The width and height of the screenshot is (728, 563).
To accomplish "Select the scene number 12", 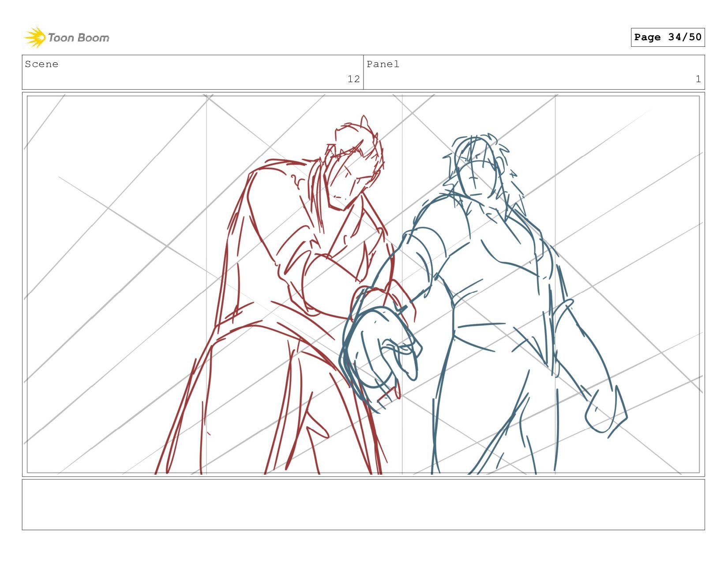I will [354, 79].
